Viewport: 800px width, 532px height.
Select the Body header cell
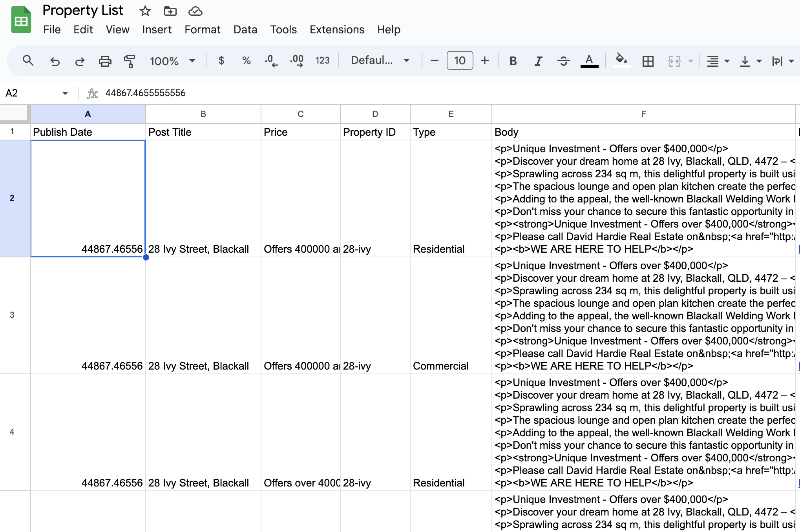643,132
